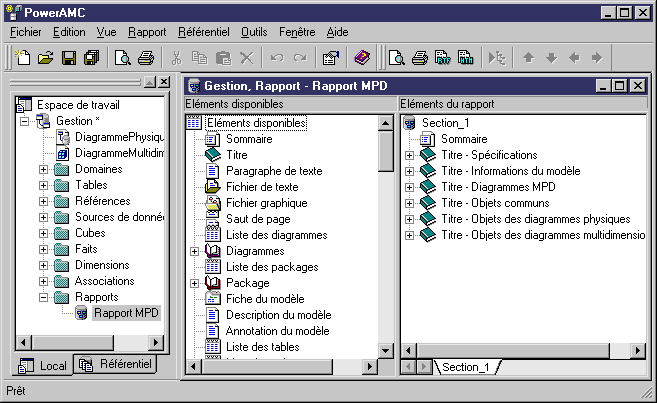Click Eléments disponibles column header

[x=290, y=104]
